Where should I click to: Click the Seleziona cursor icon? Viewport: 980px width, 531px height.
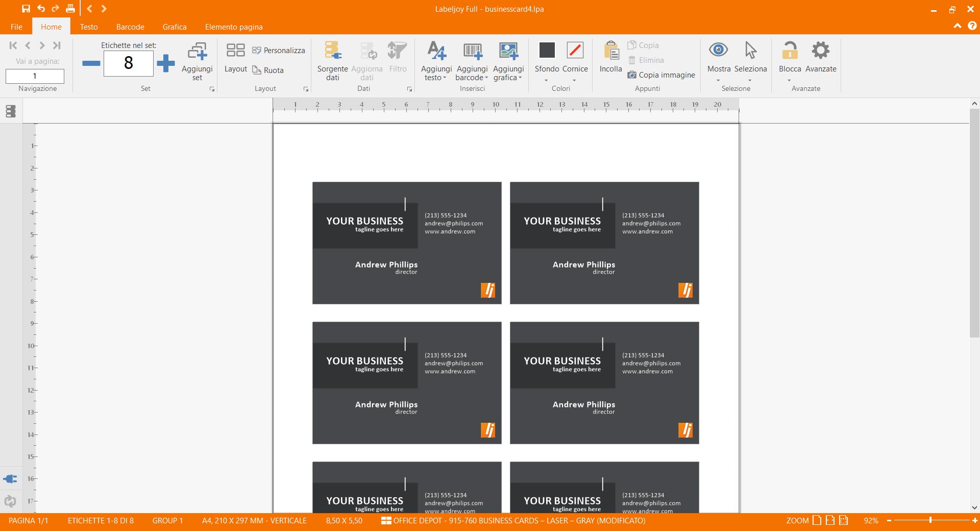tap(750, 50)
